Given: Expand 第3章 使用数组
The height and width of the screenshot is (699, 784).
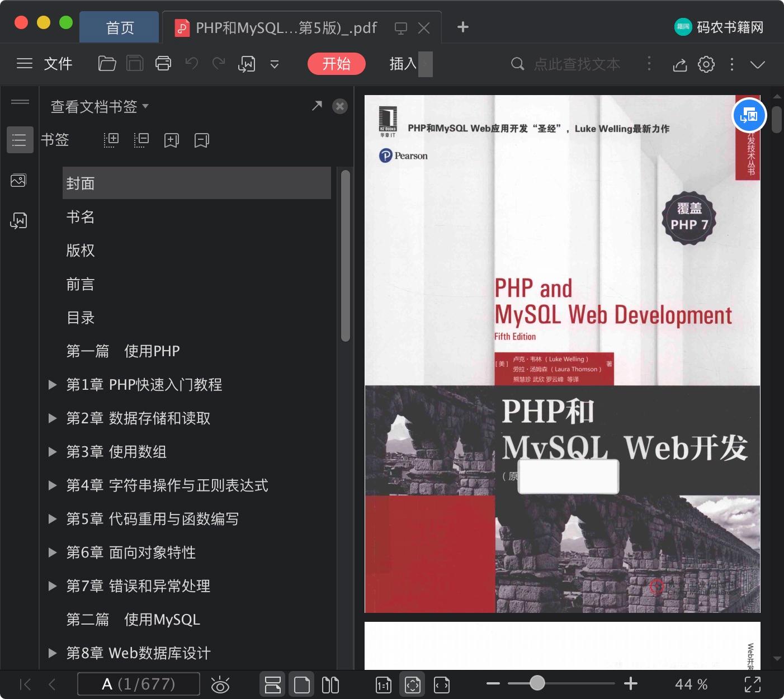Looking at the screenshot, I should (x=53, y=452).
